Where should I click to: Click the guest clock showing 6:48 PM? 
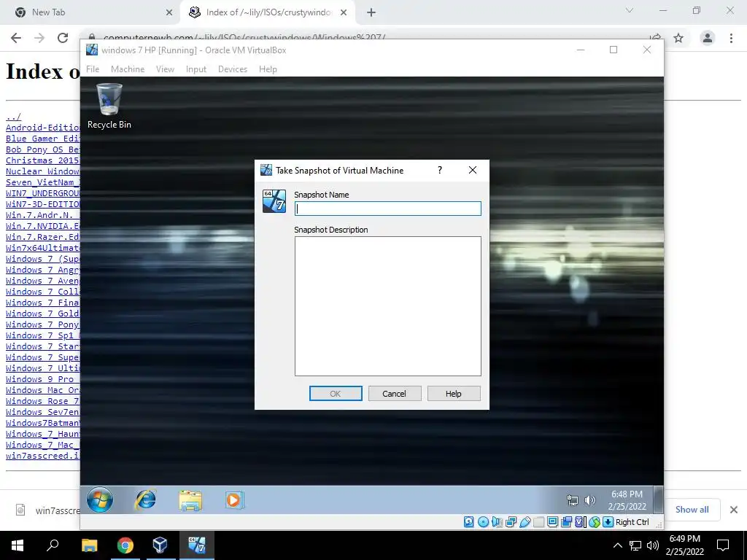[x=627, y=500]
